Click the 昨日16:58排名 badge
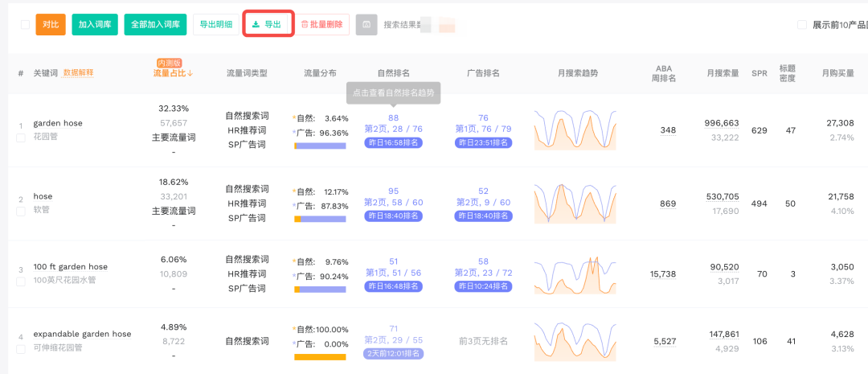 (394, 142)
